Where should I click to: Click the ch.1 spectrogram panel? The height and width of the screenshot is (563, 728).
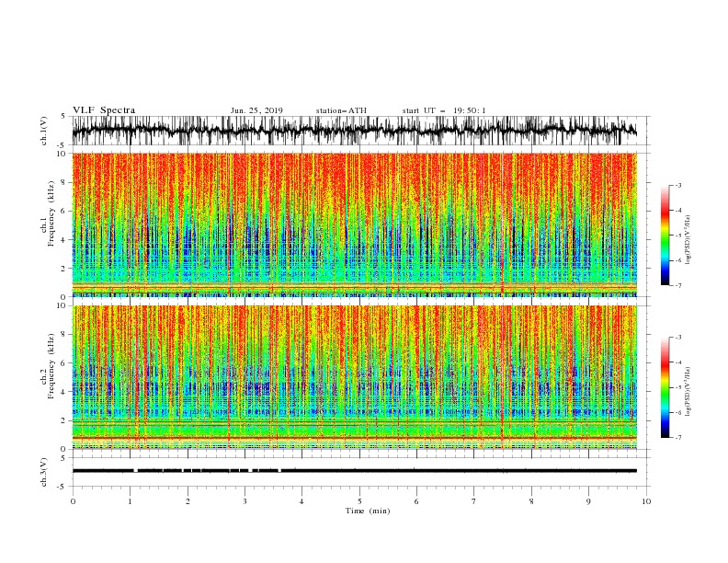(354, 224)
